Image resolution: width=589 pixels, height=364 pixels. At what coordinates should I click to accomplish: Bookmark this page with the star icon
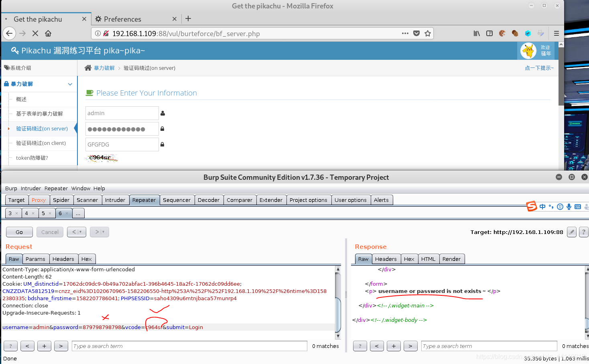coord(428,33)
